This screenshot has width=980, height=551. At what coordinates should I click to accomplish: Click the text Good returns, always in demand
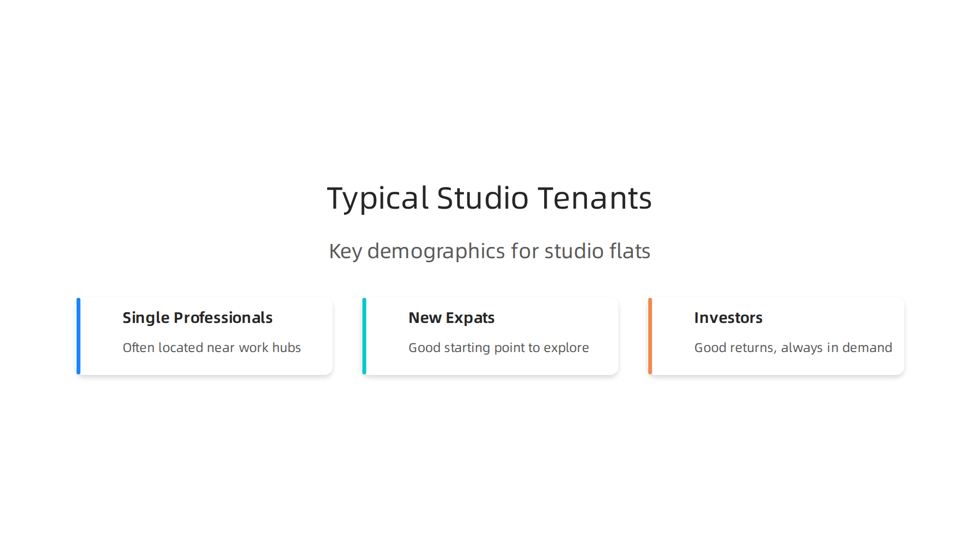click(x=793, y=348)
